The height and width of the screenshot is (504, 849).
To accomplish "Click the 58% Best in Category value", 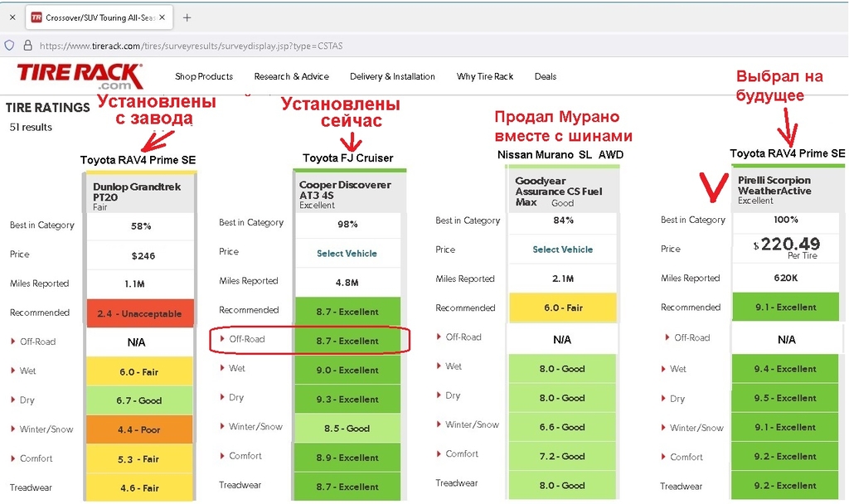I will 141,226.
